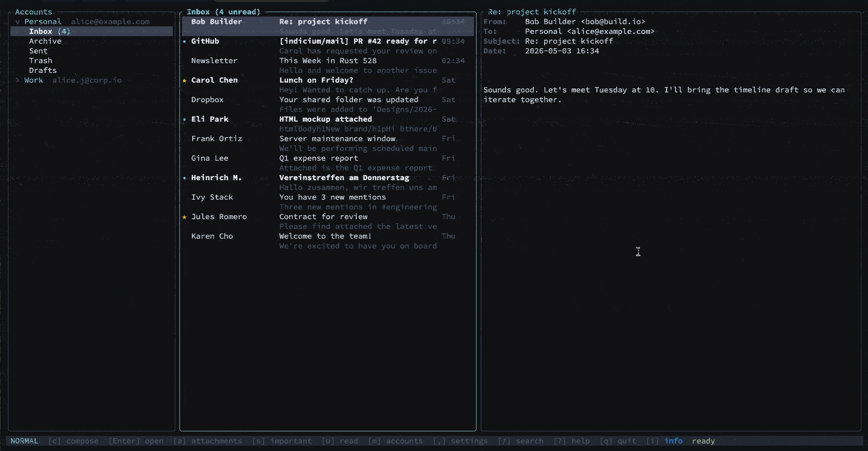Click the ready status text

[703, 441]
